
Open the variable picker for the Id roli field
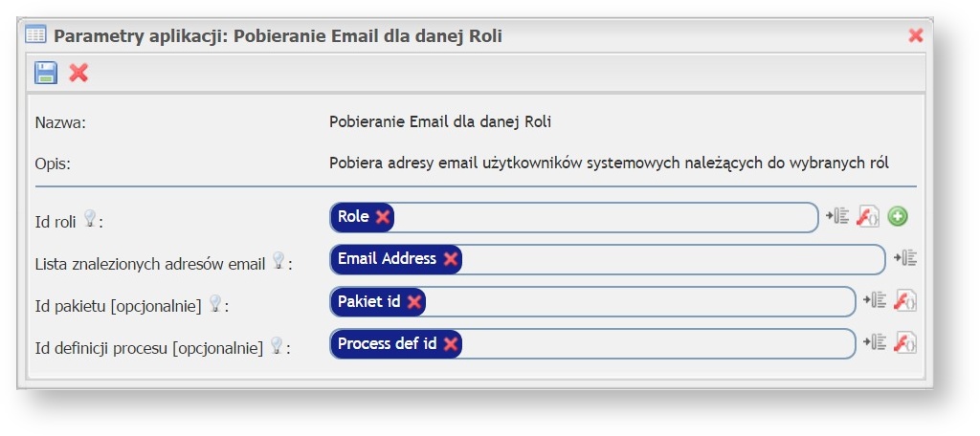837,216
